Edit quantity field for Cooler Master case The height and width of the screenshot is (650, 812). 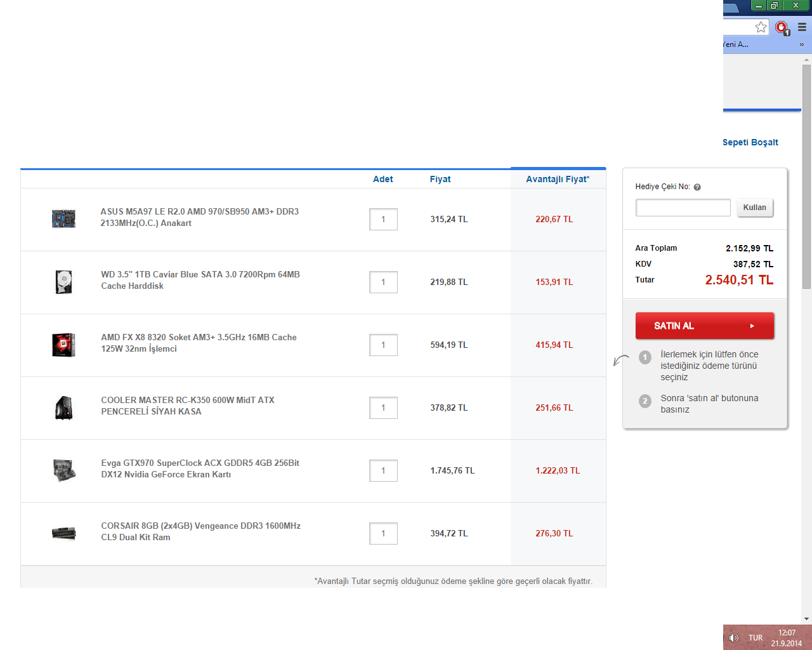pos(383,408)
